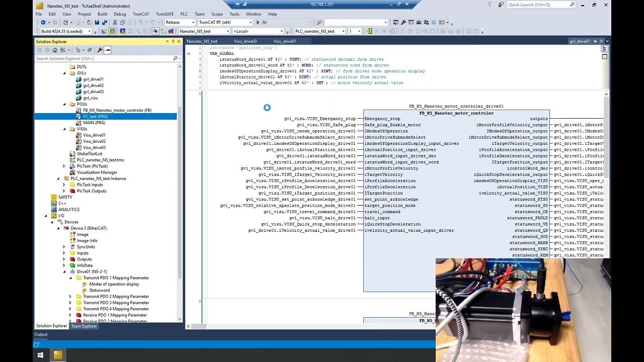Click the Preview Selected Items icon
The image size is (644, 362).
(x=107, y=50)
